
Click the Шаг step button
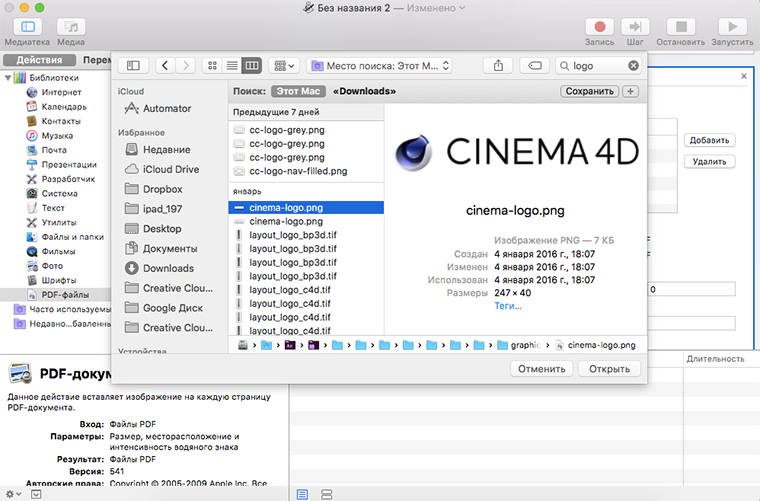[x=635, y=27]
